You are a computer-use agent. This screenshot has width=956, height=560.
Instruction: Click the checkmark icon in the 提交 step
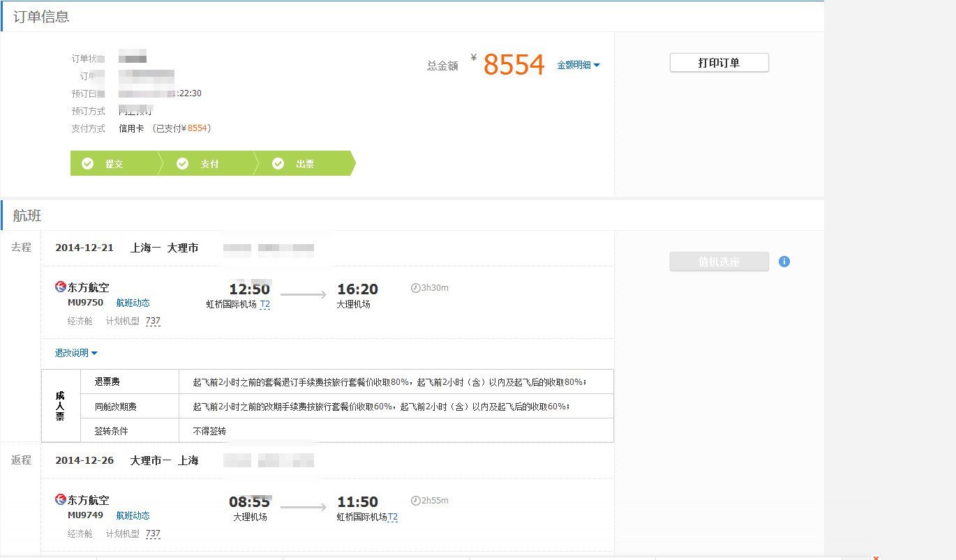pos(87,164)
